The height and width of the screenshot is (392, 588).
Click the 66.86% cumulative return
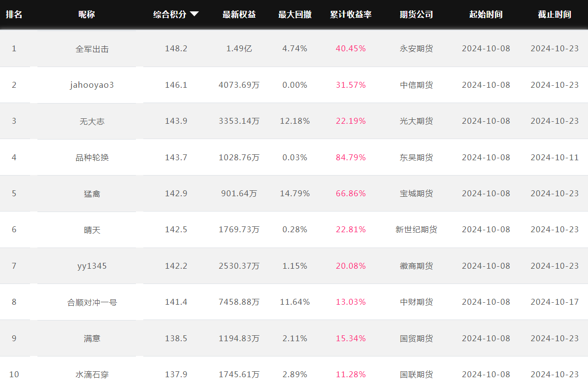pos(351,193)
